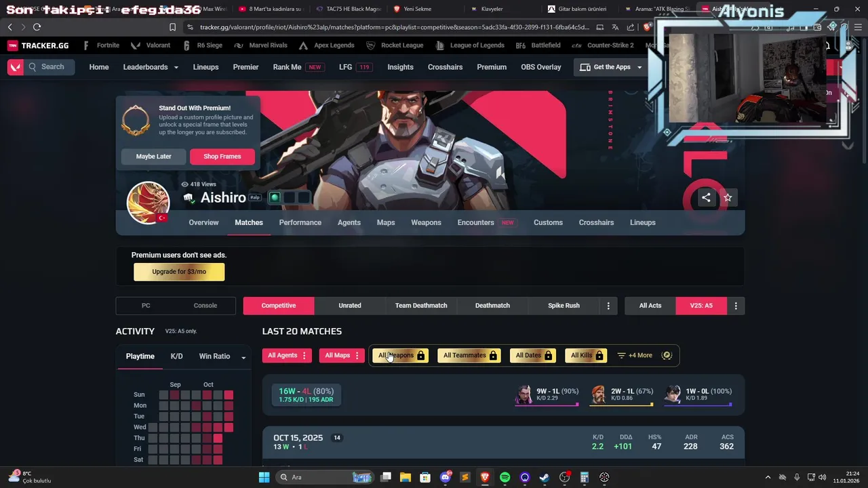868x488 pixels.
Task: Open the Sublime Text taskbar icon
Action: pyautogui.click(x=465, y=477)
